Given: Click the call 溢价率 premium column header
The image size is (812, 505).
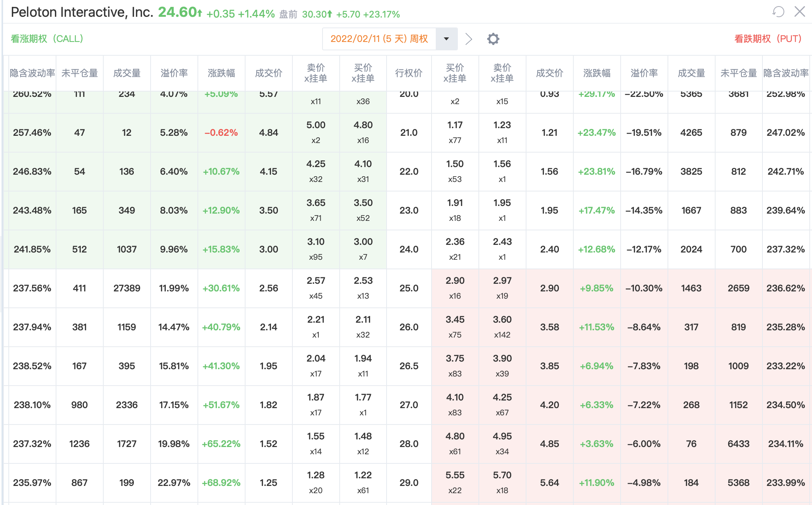Looking at the screenshot, I should point(174,73).
